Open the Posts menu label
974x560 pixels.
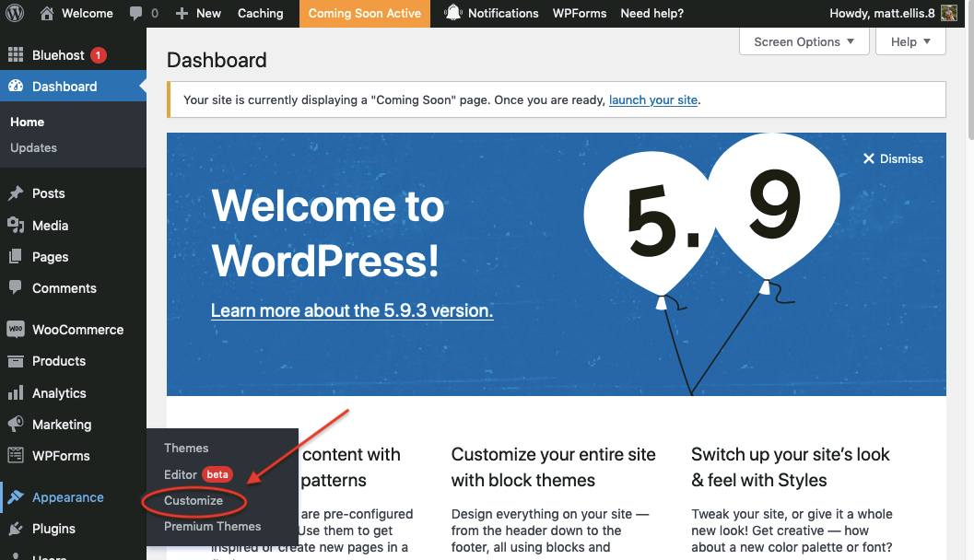point(49,193)
